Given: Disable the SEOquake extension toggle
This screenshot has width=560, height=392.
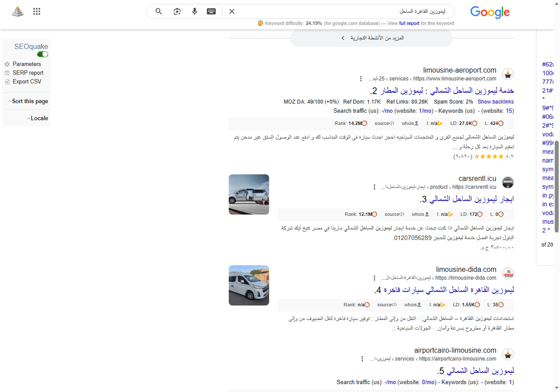Looking at the screenshot, I should coord(42,54).
